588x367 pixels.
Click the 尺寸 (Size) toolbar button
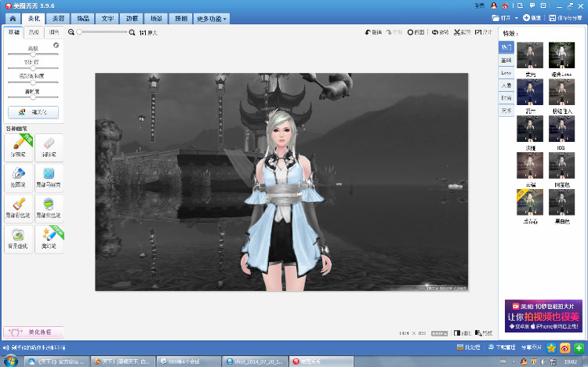[484, 32]
